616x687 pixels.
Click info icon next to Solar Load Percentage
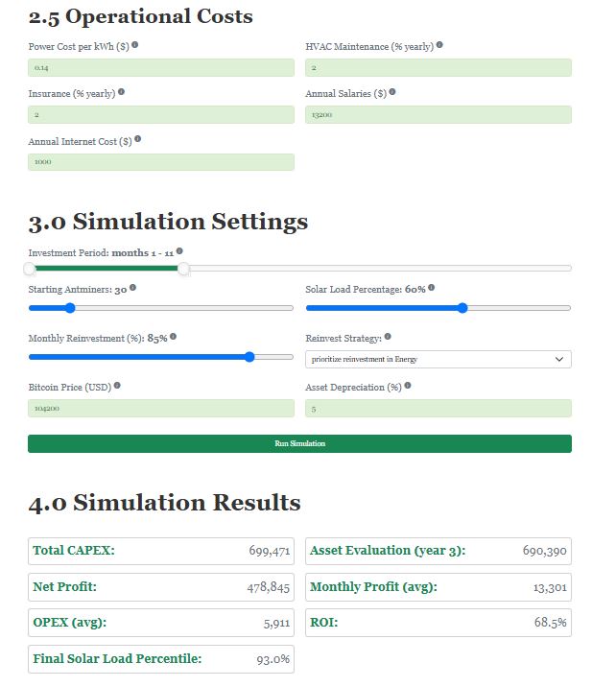click(432, 288)
